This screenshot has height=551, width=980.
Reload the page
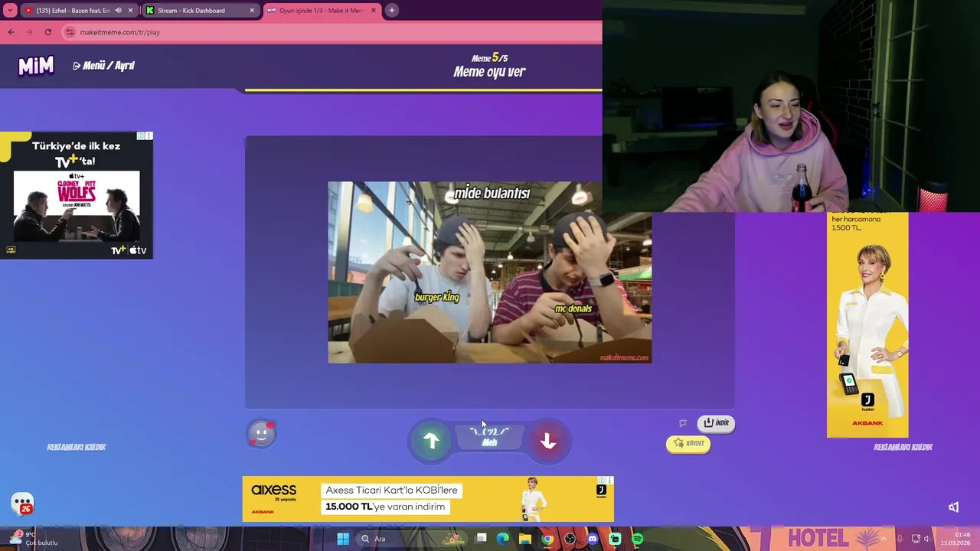[x=47, y=32]
